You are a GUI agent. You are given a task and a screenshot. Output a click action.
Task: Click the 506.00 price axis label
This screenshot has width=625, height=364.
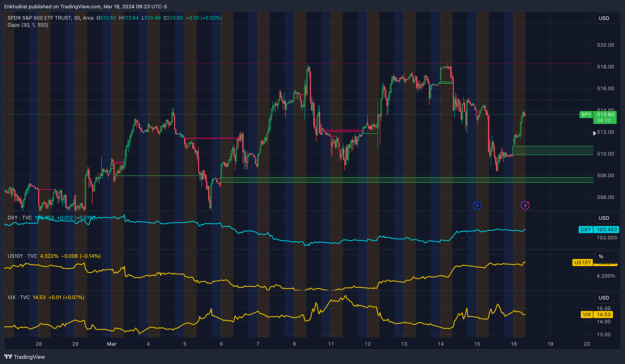pyautogui.click(x=605, y=197)
